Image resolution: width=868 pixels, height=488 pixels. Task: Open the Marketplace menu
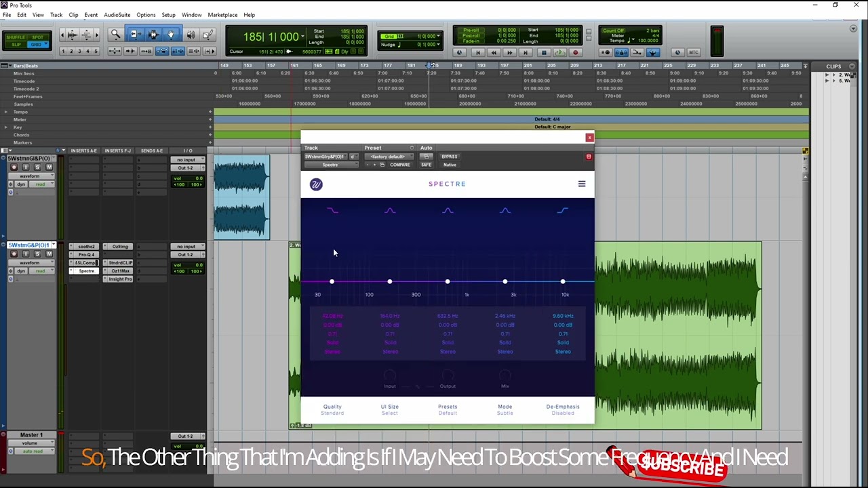click(222, 15)
